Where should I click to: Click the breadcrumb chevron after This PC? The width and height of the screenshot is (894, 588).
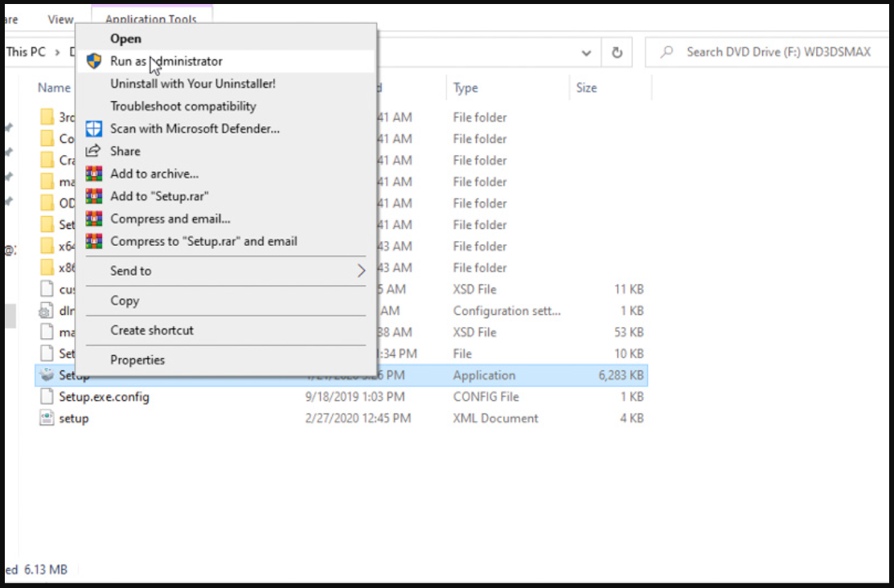coord(58,52)
